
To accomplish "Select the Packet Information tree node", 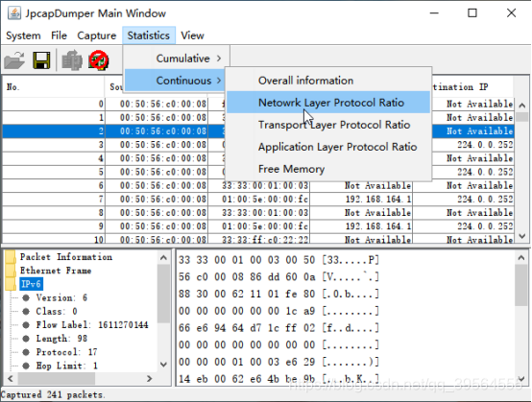I will 66,257.
